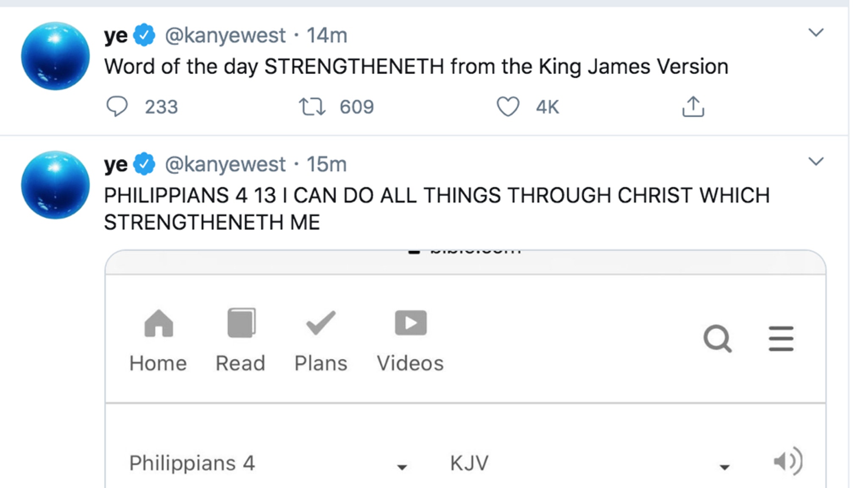Reply to the STRENGTHENETH word tweet

click(x=117, y=106)
